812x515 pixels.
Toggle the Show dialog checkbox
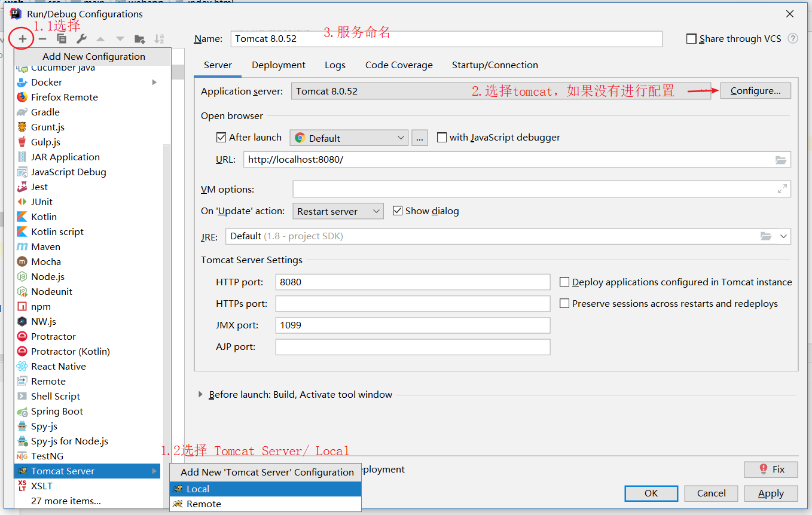point(397,211)
